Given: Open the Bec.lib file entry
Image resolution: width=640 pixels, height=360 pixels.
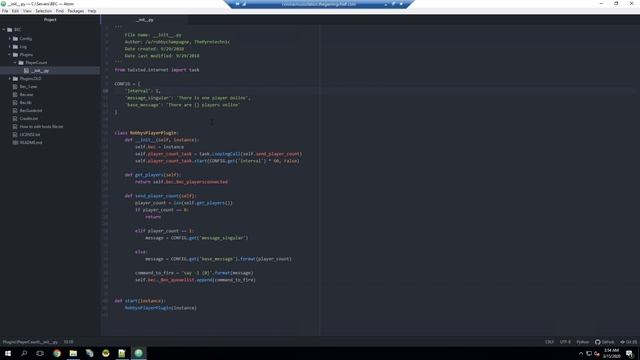Looking at the screenshot, I should pos(25,102).
